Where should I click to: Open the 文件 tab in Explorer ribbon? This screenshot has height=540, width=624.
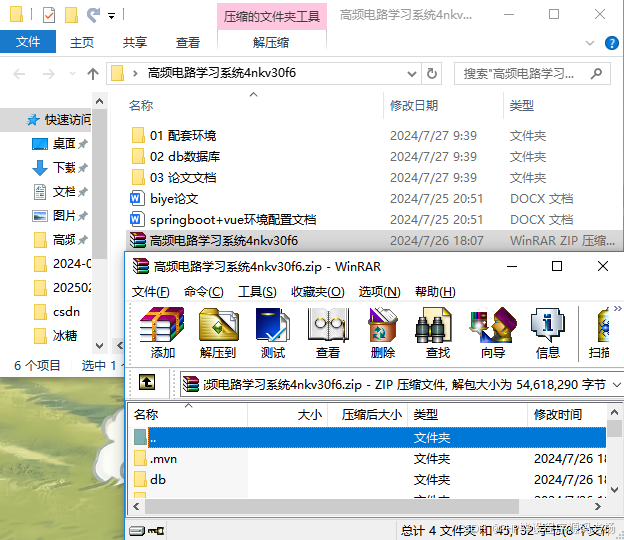tap(28, 42)
